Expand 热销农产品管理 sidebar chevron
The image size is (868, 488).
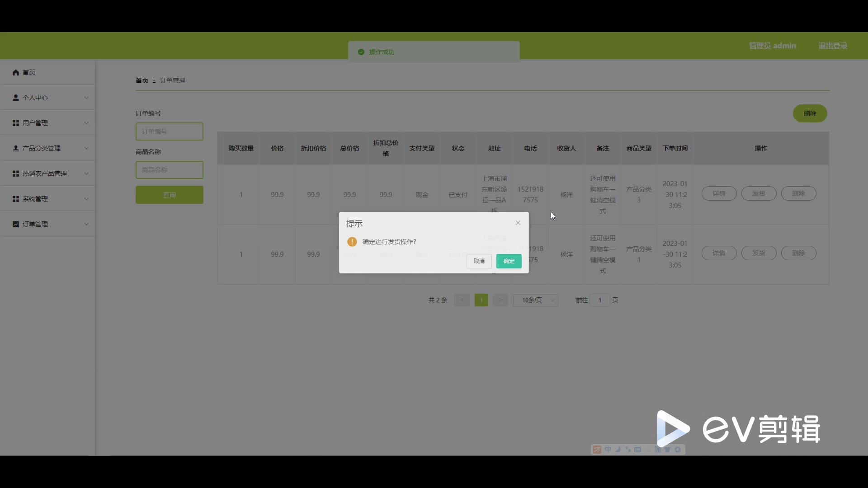(x=86, y=174)
